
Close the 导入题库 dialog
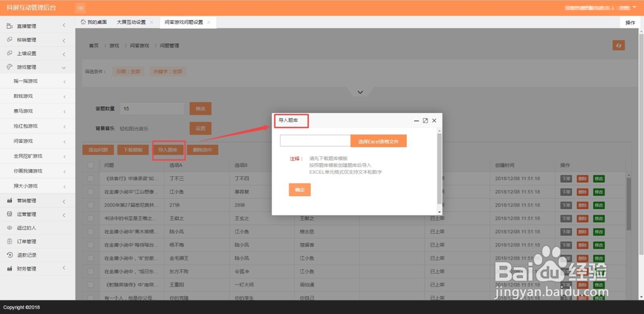tap(434, 121)
